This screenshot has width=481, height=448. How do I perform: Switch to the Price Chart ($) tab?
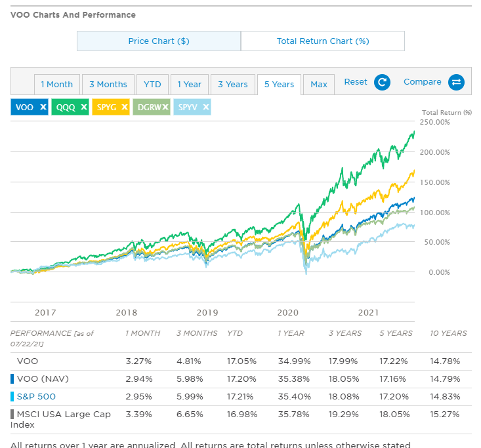point(159,41)
